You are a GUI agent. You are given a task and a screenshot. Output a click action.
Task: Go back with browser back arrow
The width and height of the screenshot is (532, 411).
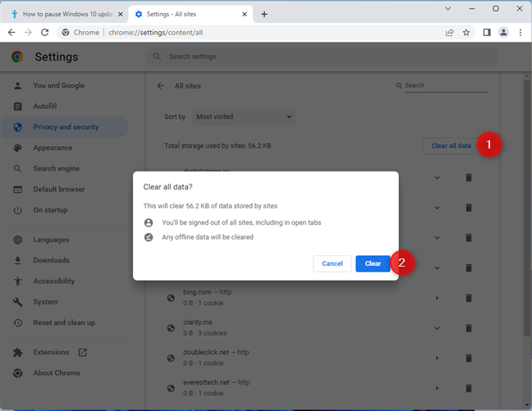[x=11, y=33]
